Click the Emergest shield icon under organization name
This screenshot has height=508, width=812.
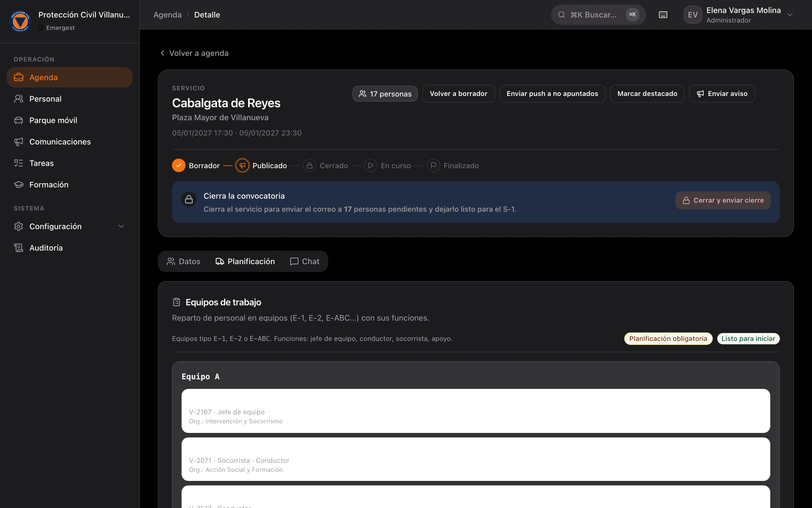(41, 28)
